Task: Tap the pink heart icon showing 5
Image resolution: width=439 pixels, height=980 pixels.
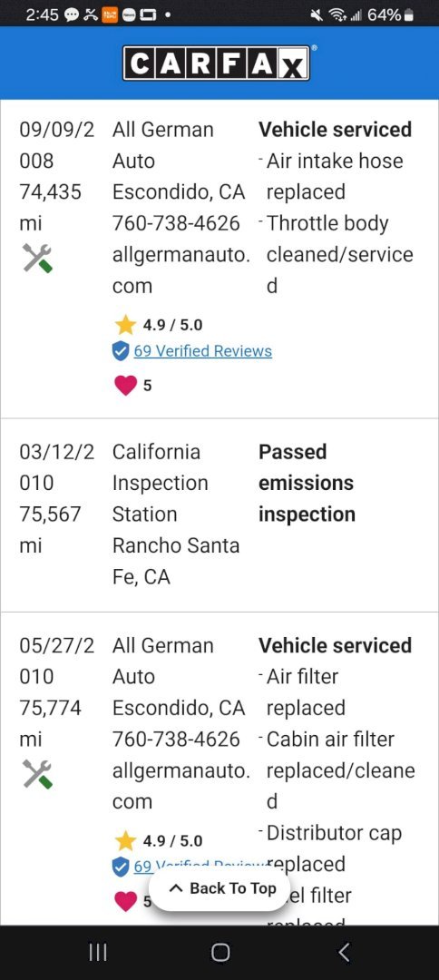Action: (x=125, y=386)
